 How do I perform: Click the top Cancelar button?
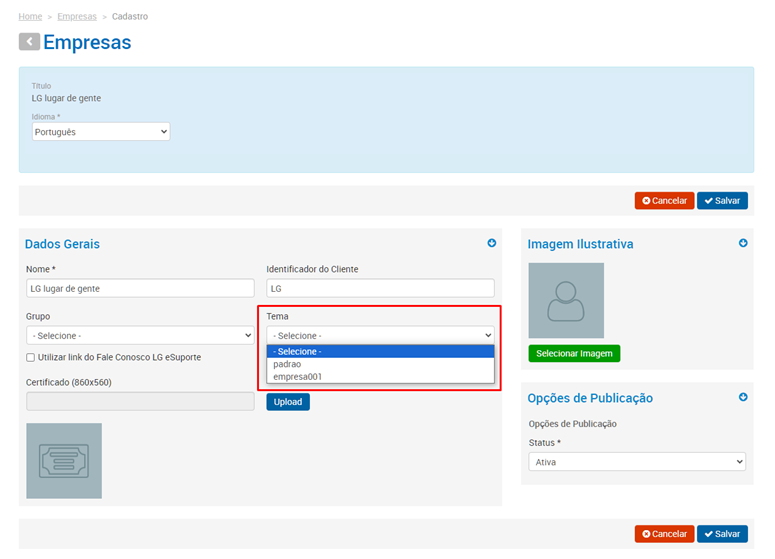coord(664,201)
